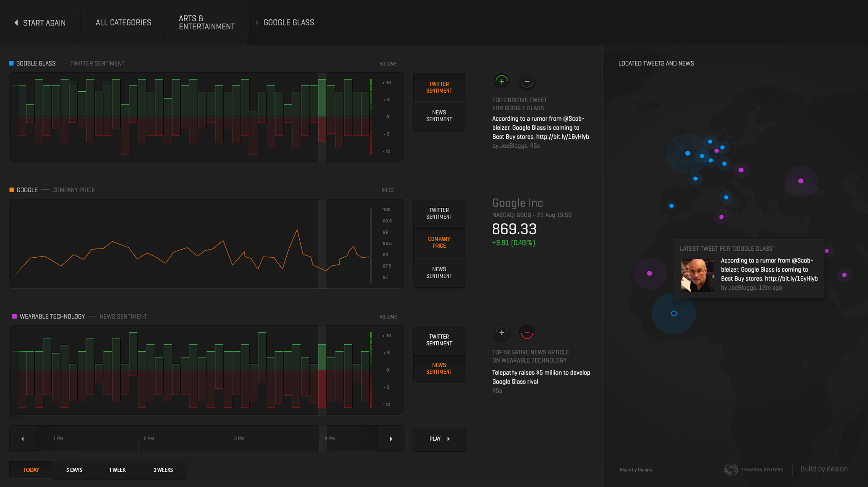Click the Start Again back arrow
The height and width of the screenshot is (487, 868).
tap(16, 23)
